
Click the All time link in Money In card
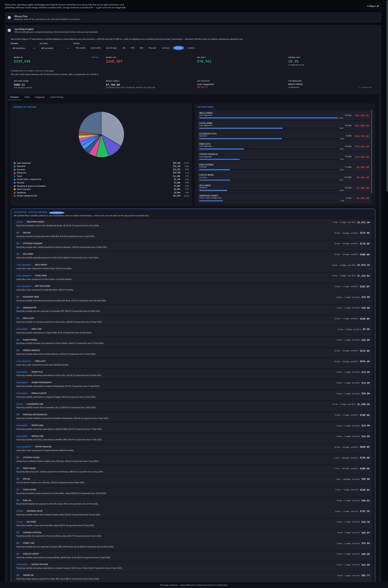coord(95,57)
